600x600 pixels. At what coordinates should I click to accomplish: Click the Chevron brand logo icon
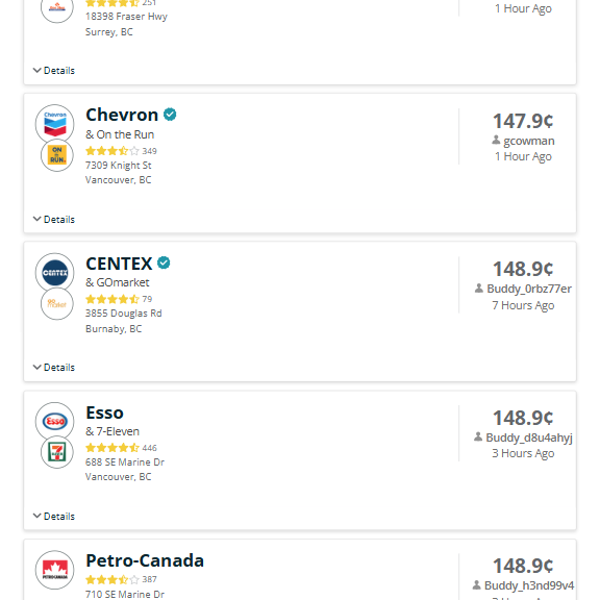(x=55, y=124)
